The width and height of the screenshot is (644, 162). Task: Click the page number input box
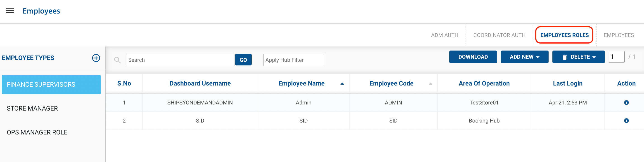click(616, 57)
